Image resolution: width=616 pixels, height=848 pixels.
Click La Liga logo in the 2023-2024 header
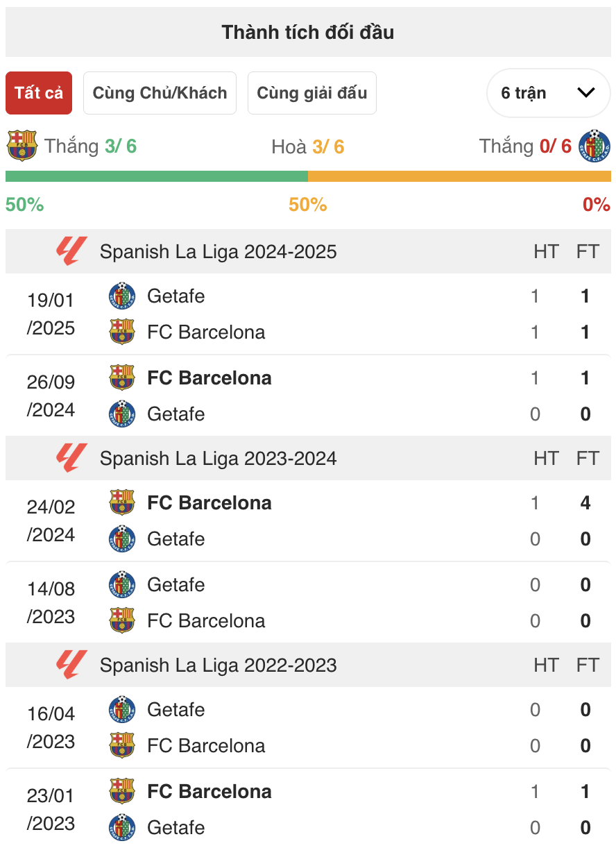pyautogui.click(x=72, y=458)
